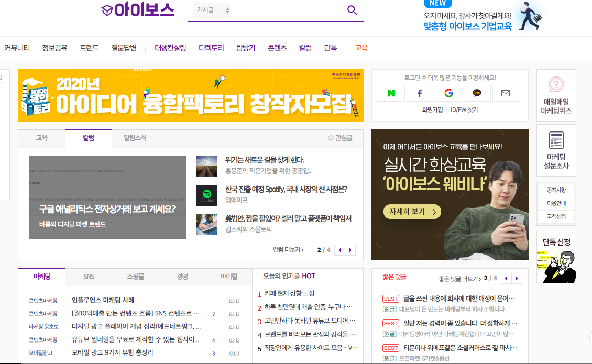Open hot post 카페 현재 상황 느낌

pyautogui.click(x=289, y=293)
